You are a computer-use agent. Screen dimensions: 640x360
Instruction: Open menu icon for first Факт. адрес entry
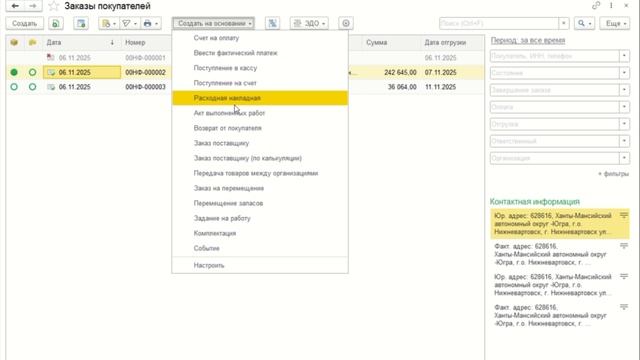coord(624,246)
